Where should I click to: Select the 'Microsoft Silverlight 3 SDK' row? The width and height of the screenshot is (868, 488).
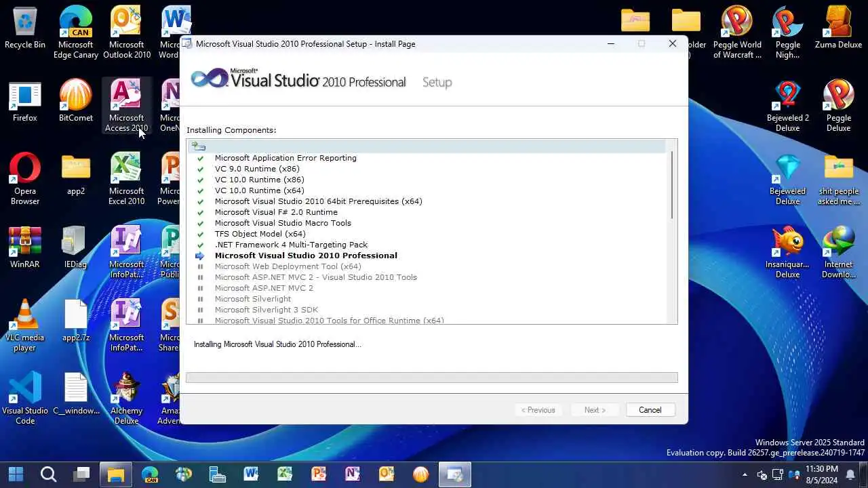(266, 310)
